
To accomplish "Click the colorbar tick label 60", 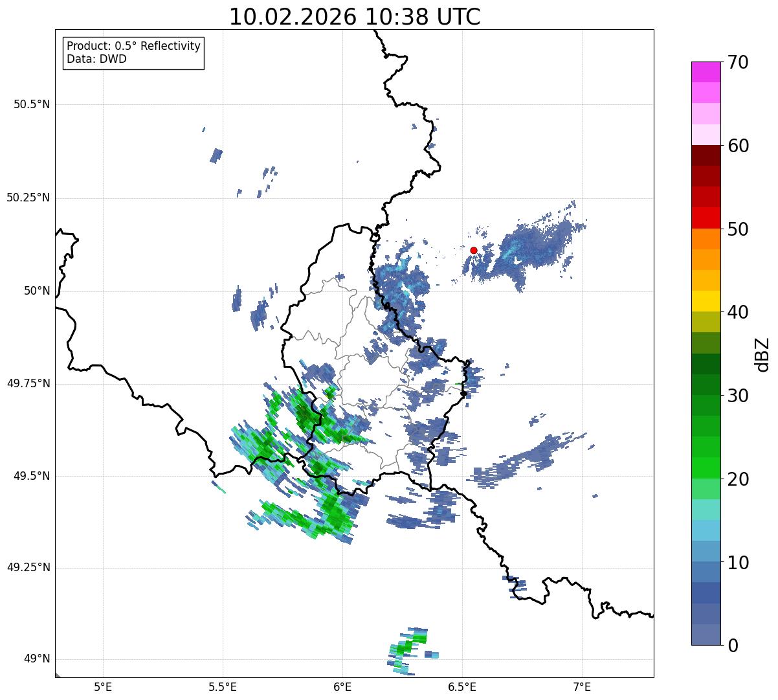I will pos(738,146).
